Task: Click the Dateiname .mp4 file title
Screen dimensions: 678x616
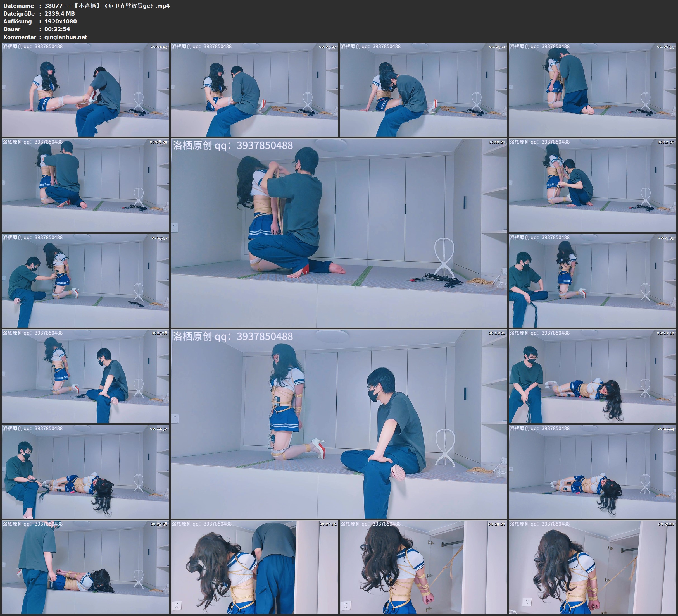Action: 107,6
